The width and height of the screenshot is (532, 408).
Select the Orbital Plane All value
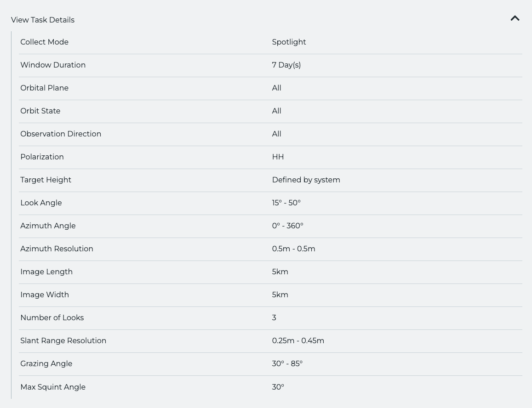click(x=276, y=88)
